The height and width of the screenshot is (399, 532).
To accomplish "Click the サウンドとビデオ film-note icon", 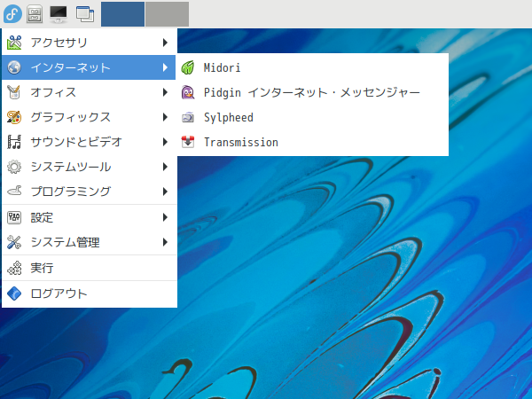I will pyautogui.click(x=14, y=142).
